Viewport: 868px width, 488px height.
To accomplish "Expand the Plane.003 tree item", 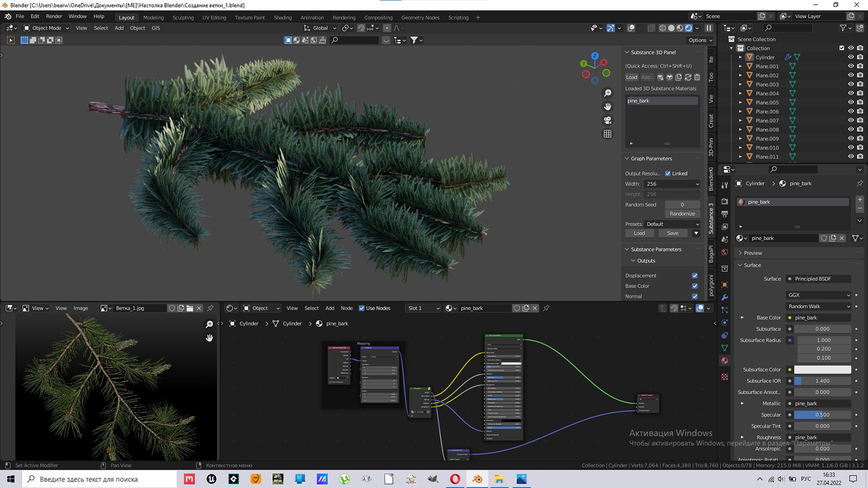I will click(741, 85).
